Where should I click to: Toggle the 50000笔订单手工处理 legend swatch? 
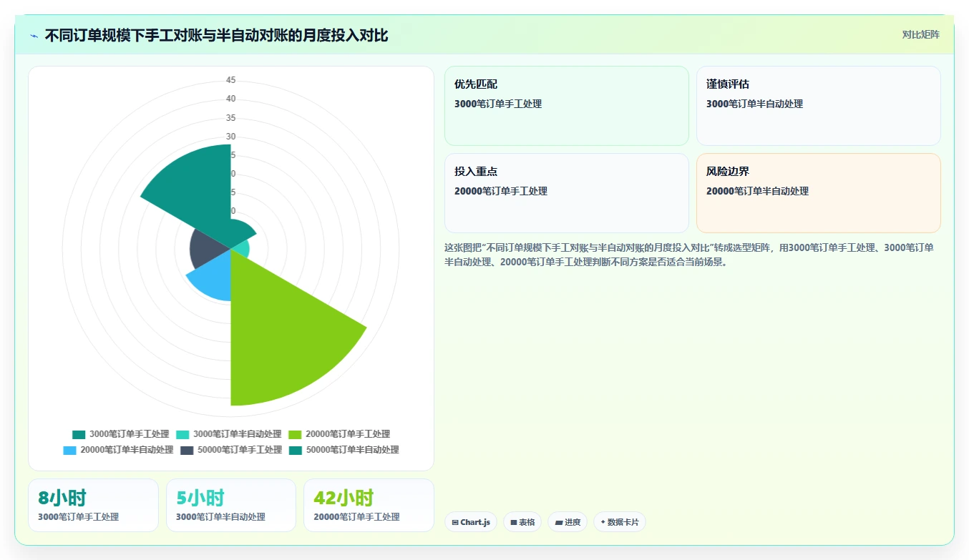pyautogui.click(x=187, y=450)
